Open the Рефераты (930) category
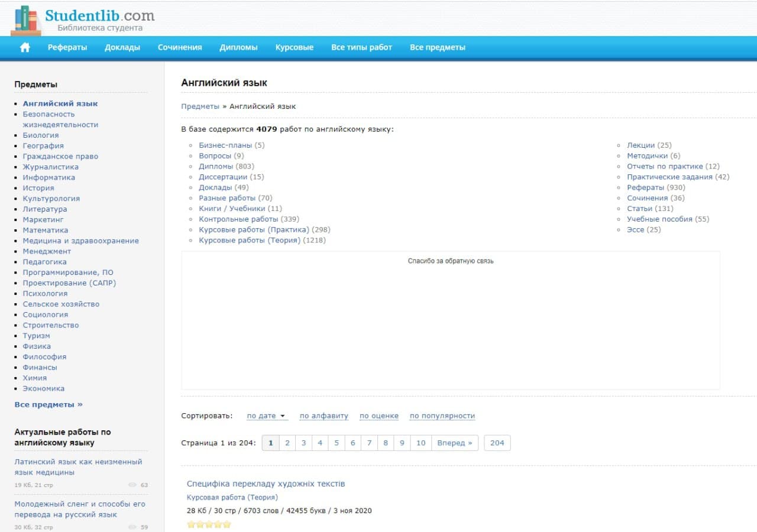Viewport: 757px width, 532px height. click(x=645, y=188)
